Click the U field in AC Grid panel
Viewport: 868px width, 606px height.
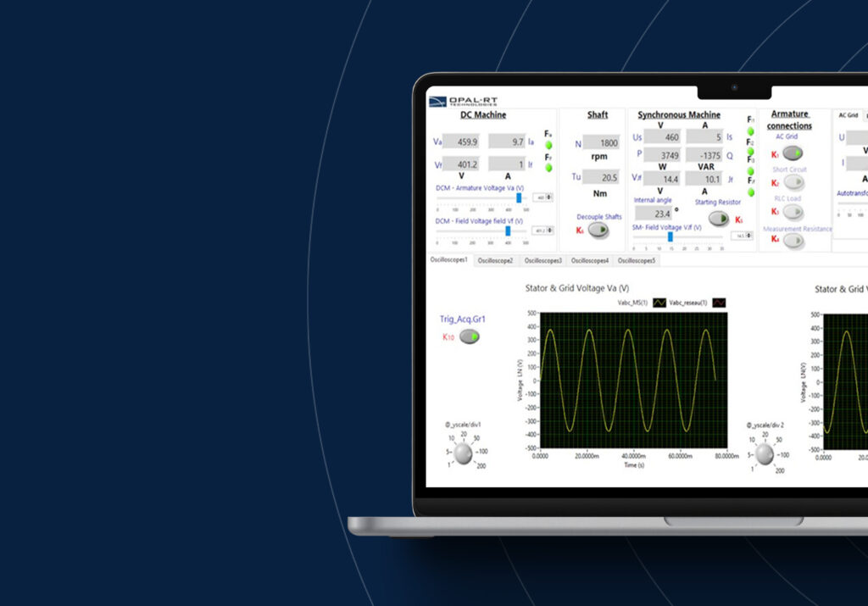[858, 137]
